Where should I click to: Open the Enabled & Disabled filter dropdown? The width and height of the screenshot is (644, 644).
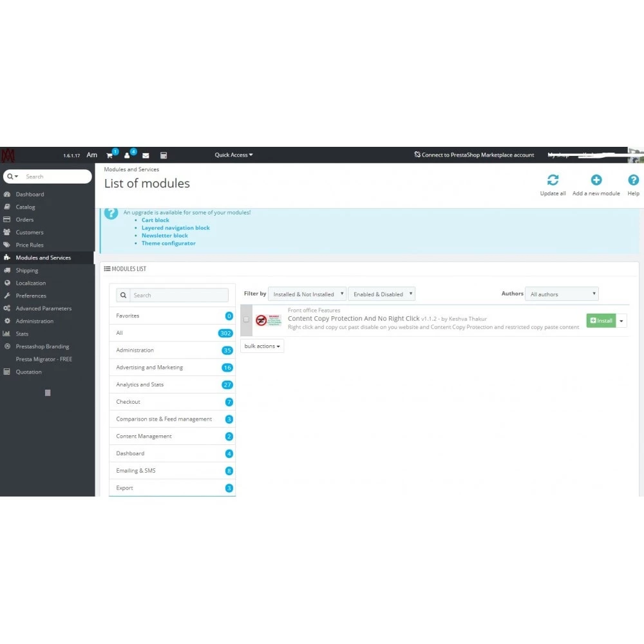[x=381, y=294]
